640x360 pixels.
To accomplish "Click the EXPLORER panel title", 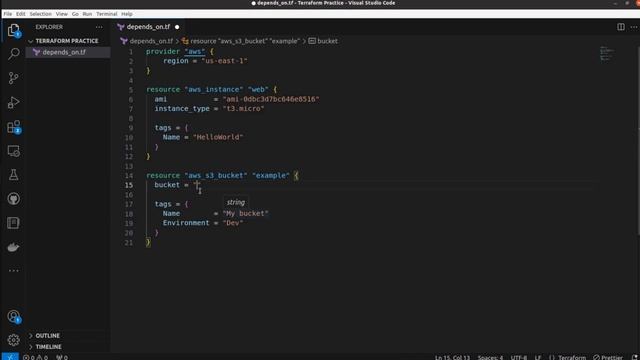I will 49,27.
